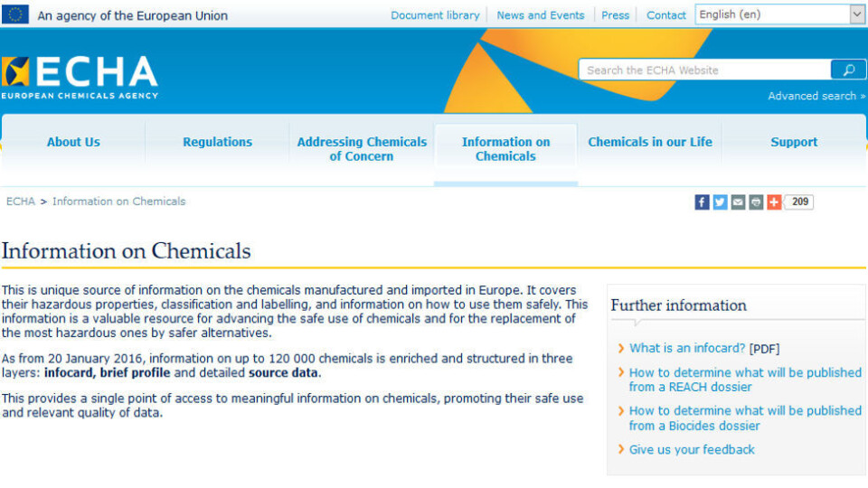The width and height of the screenshot is (868, 488).
Task: Open the Press link
Action: [x=615, y=15]
